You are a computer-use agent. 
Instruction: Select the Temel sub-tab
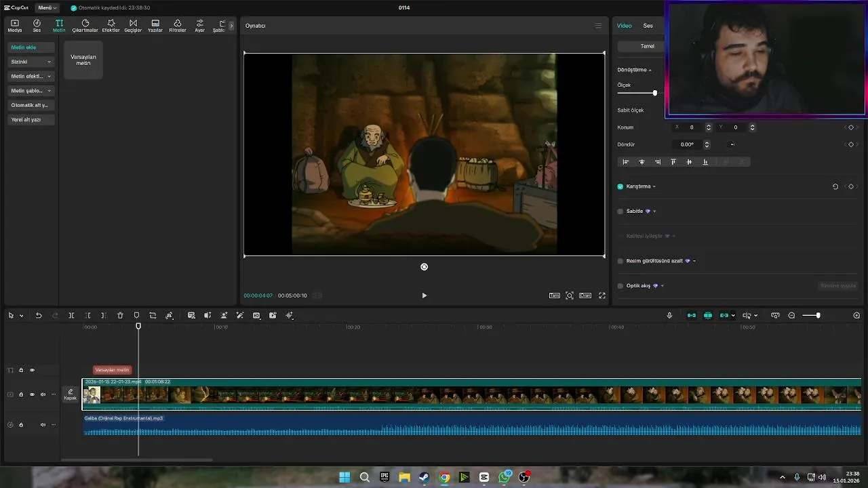pyautogui.click(x=648, y=46)
